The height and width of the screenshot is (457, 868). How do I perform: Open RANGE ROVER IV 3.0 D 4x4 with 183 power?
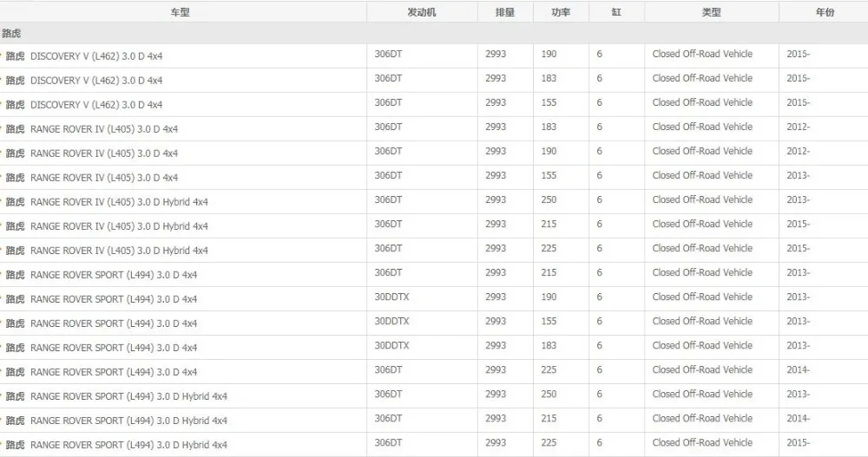point(104,129)
